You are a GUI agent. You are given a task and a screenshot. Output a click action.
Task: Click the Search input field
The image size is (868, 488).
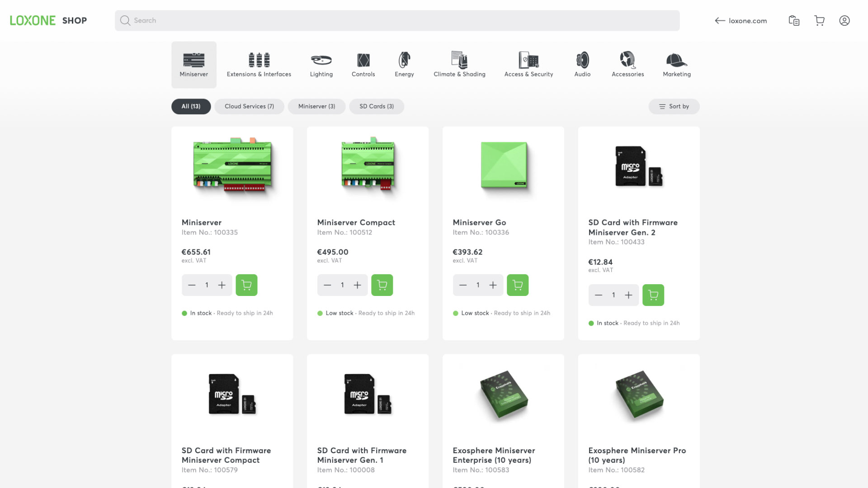click(x=397, y=21)
